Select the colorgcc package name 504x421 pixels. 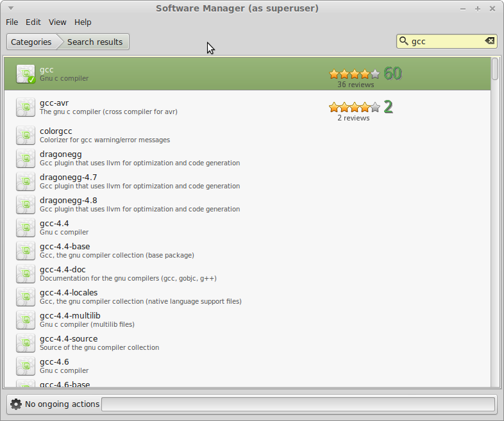tap(56, 131)
